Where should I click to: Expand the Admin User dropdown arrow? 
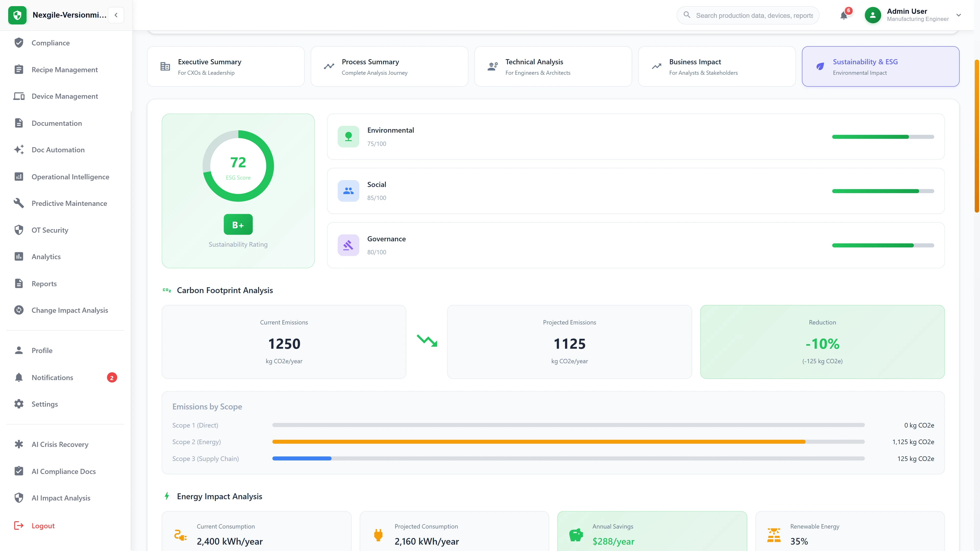[959, 15]
